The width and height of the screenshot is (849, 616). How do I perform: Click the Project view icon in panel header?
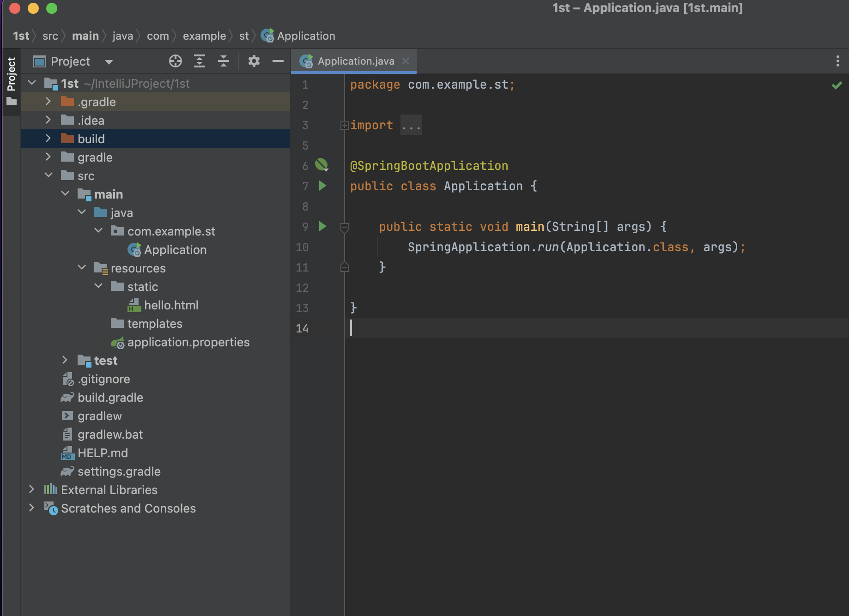pos(40,61)
